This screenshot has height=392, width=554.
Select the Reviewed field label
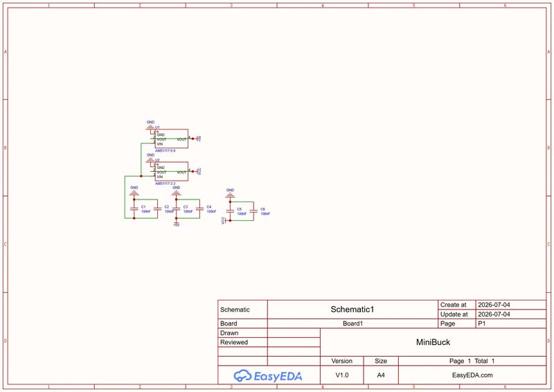tap(234, 342)
